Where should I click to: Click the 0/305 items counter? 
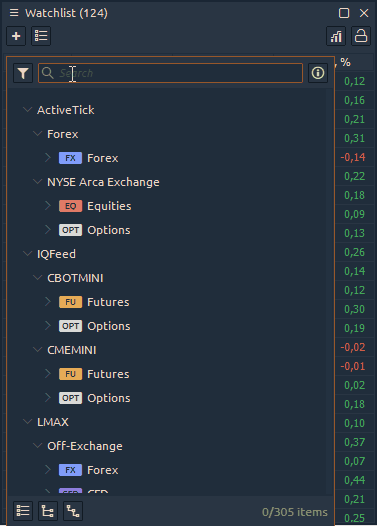click(x=294, y=512)
